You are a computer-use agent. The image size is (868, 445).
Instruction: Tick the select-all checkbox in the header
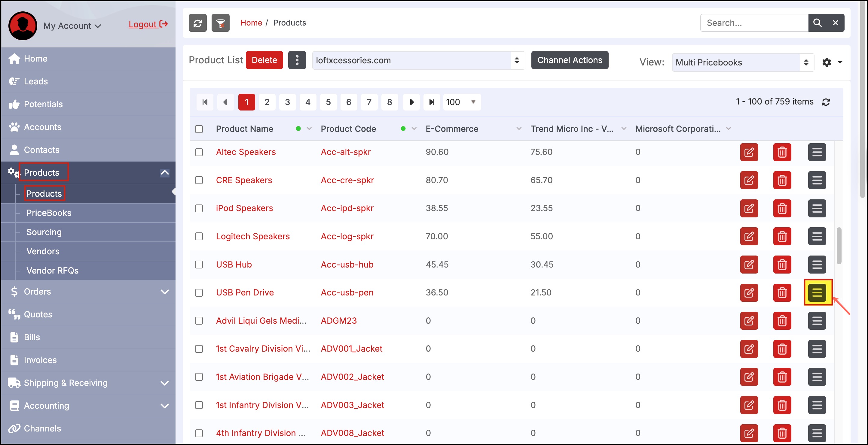coord(199,129)
